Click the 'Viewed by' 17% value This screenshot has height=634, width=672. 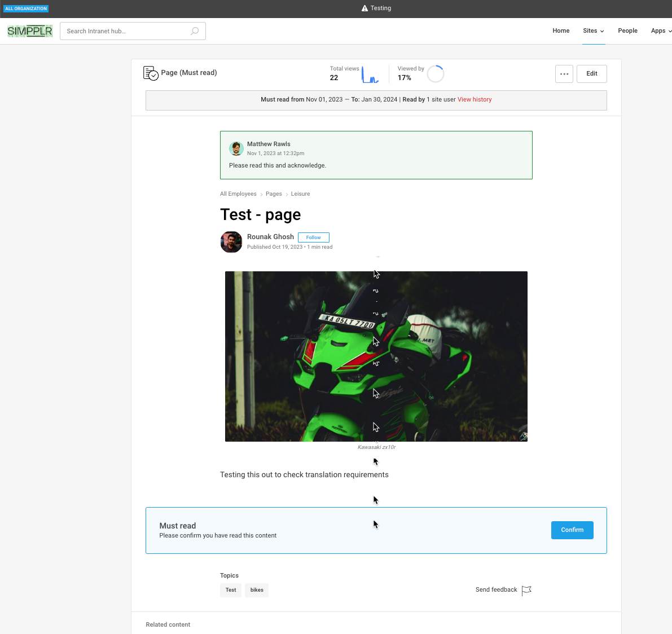point(404,77)
